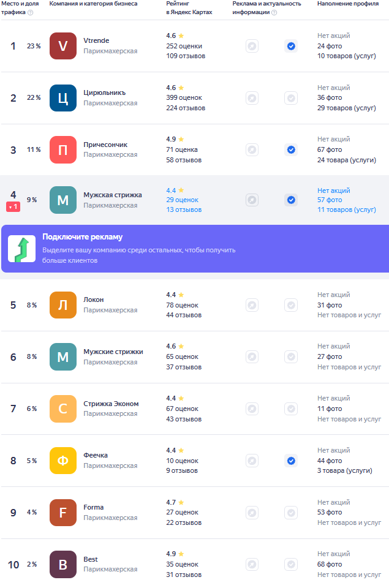Select the company name 'Мужские стрижки'
The image size is (389, 588).
(x=113, y=352)
